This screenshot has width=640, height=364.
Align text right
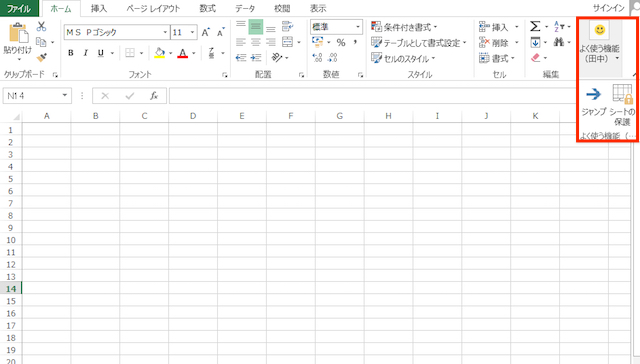[271, 42]
